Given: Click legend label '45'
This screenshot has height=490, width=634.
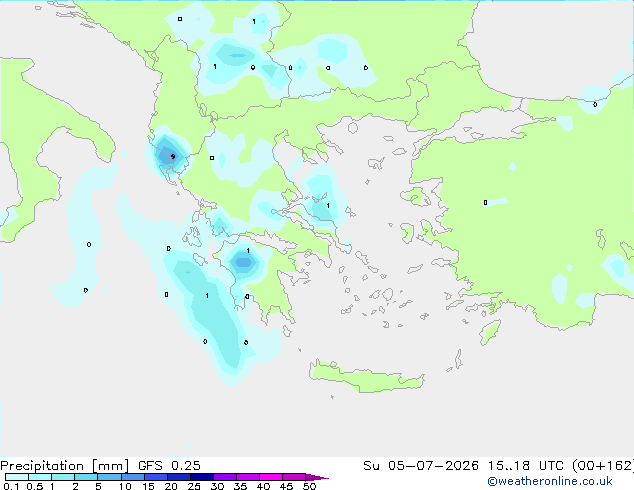Looking at the screenshot, I should point(286,486).
